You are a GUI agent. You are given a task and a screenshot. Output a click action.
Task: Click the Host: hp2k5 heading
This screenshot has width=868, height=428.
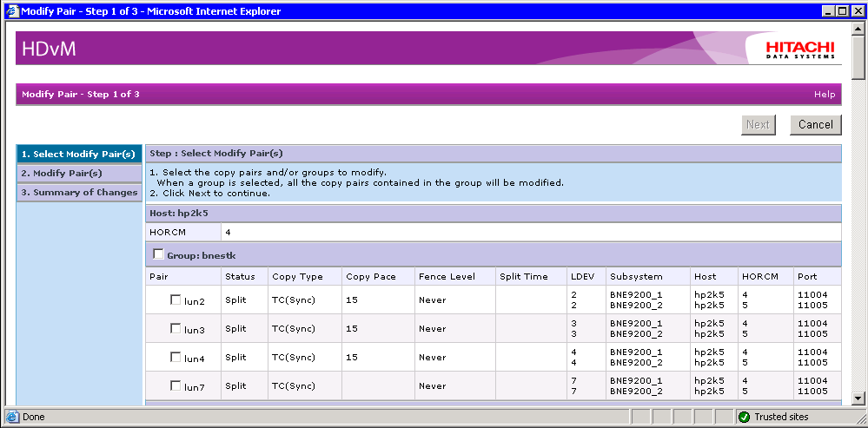pos(179,213)
